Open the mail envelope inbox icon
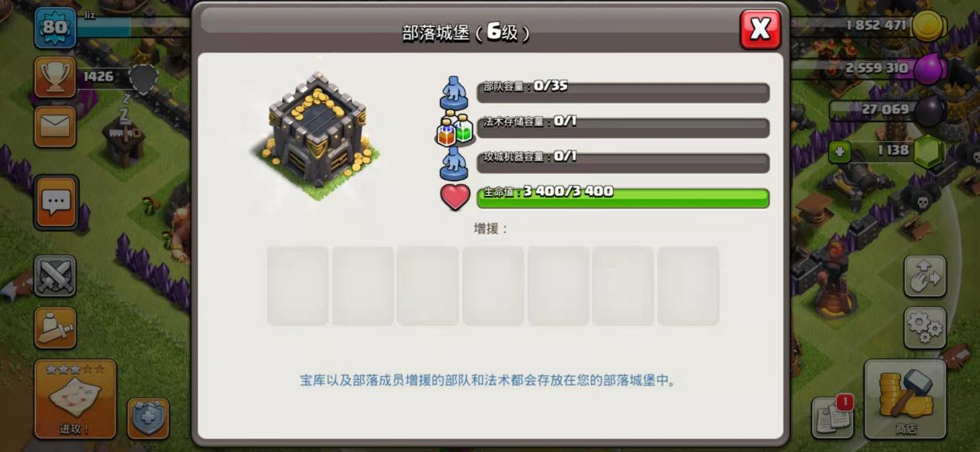 point(55,126)
